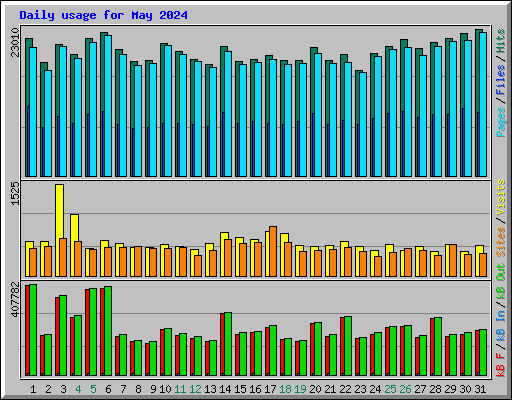512x400 pixels.
Task: Click day 1 on the x-axis
Action: pos(33,389)
